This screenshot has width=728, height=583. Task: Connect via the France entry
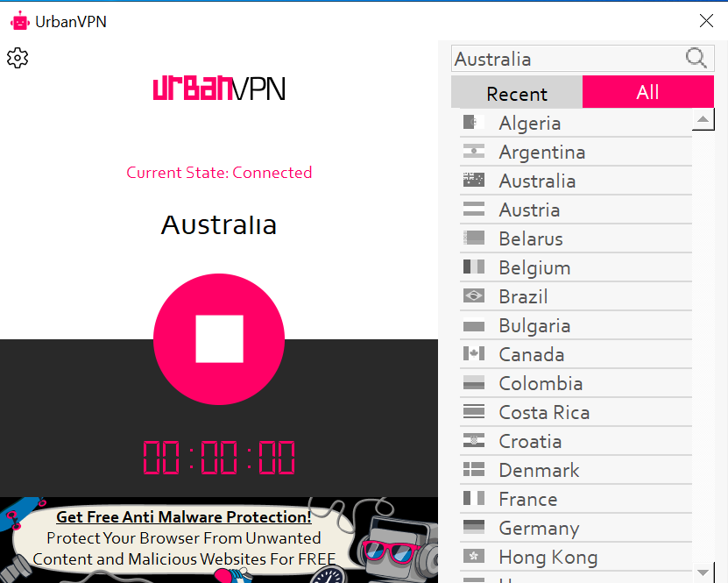pos(576,500)
